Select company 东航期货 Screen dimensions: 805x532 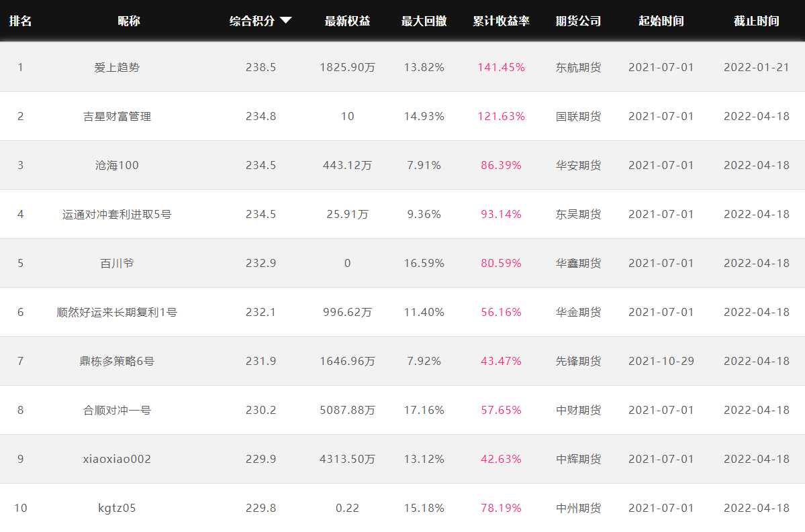[579, 67]
